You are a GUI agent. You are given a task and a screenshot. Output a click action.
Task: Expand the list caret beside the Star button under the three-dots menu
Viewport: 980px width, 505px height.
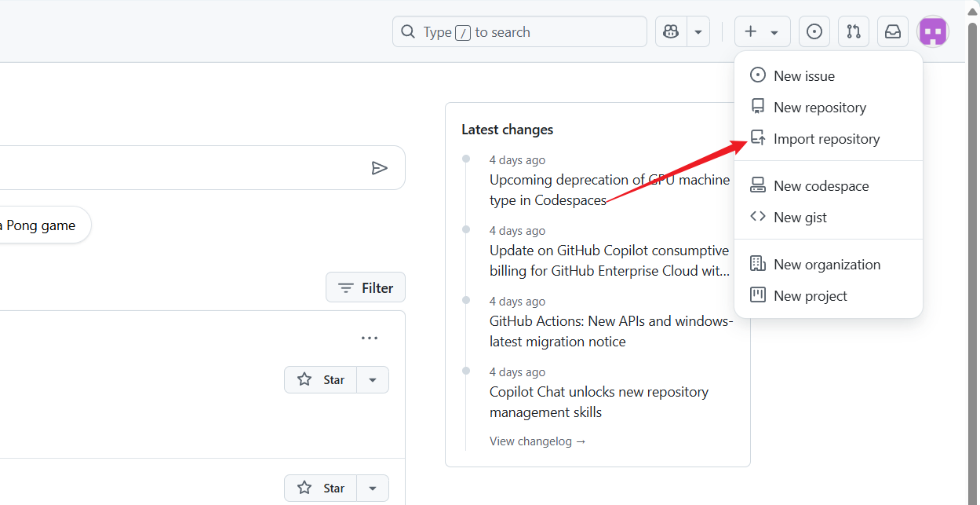373,380
